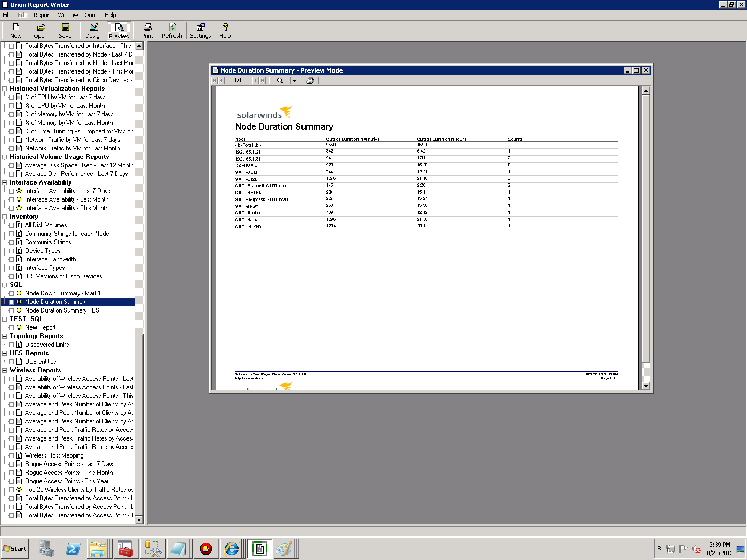Click the red stop-hand taskbar icon
The image size is (747, 560).
[x=206, y=549]
